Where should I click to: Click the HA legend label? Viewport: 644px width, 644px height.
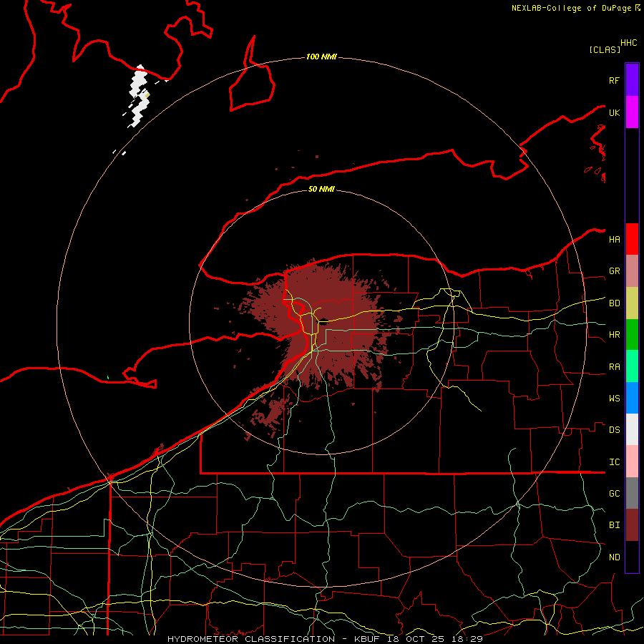click(x=614, y=239)
